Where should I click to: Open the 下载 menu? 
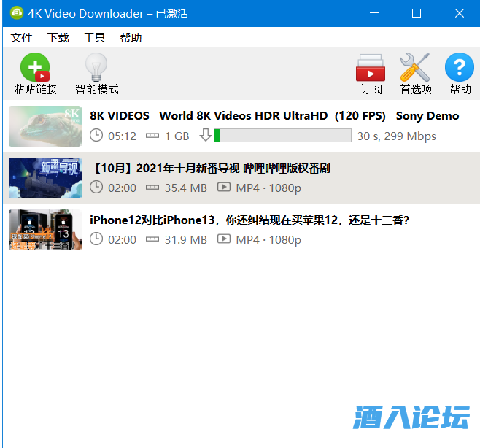click(x=58, y=38)
